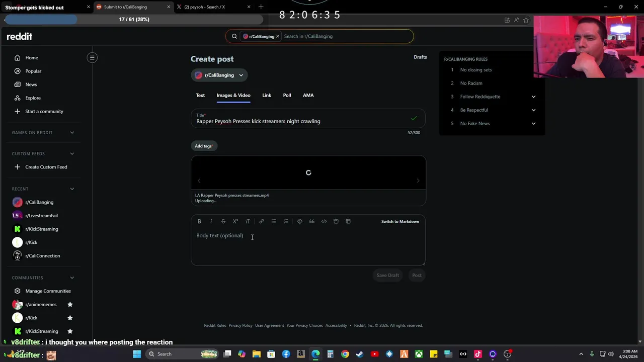Insert a numbered list

[x=286, y=221]
